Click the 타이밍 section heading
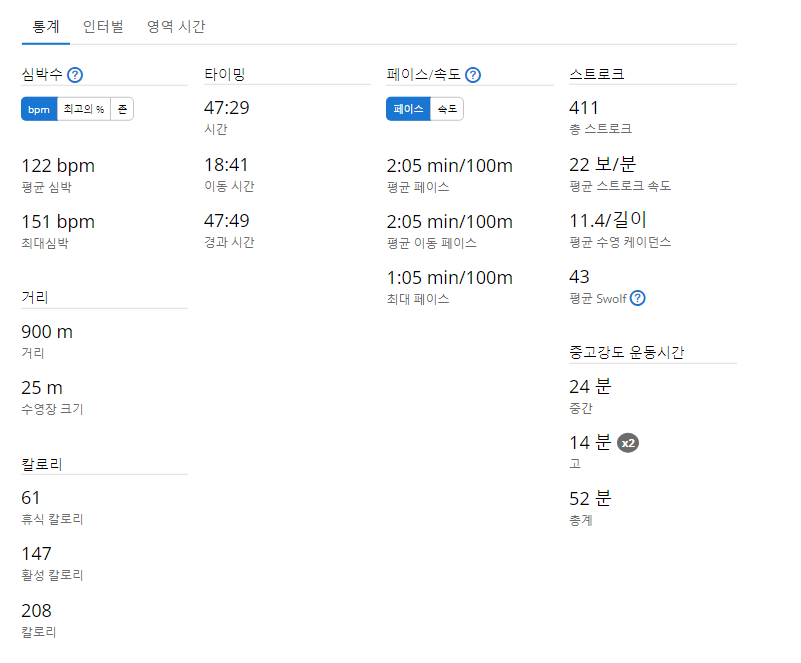The height and width of the screenshot is (663, 801). point(225,75)
